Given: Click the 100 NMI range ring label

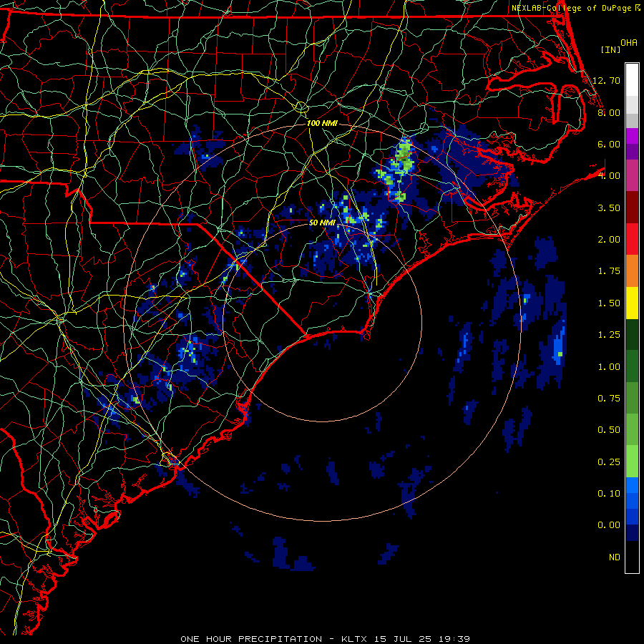Looking at the screenshot, I should coord(322,123).
